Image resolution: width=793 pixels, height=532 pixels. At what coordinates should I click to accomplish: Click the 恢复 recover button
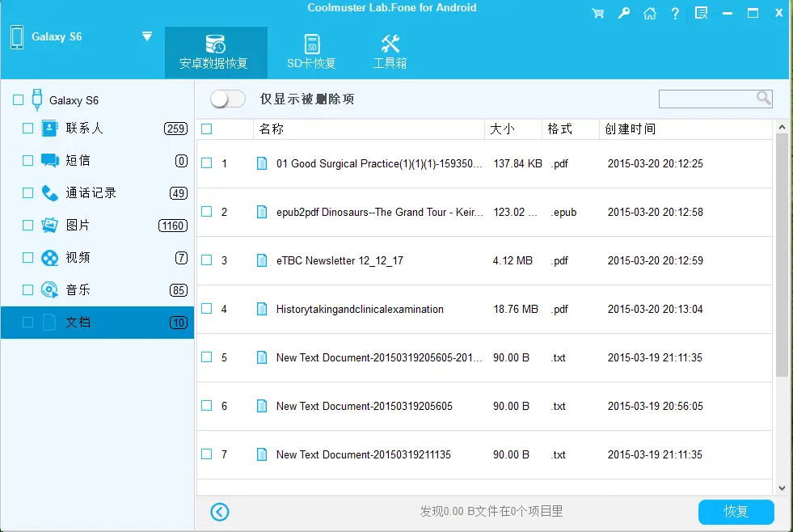[736, 512]
